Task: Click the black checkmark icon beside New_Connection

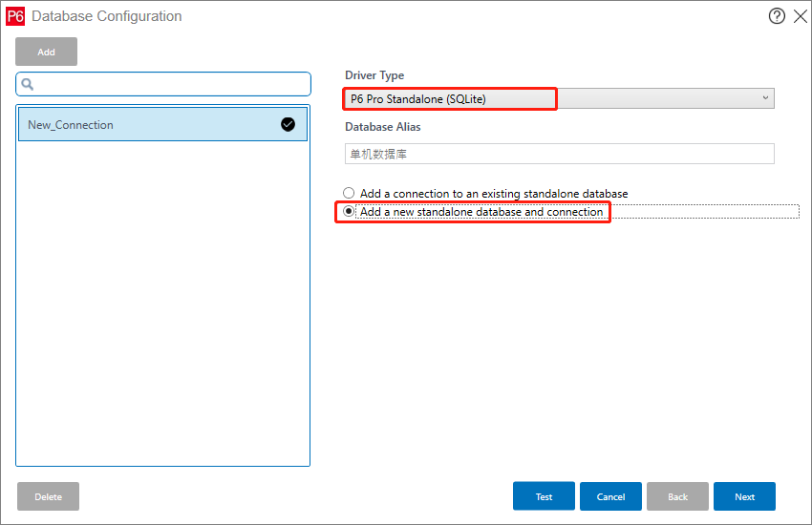Action: coord(288,124)
